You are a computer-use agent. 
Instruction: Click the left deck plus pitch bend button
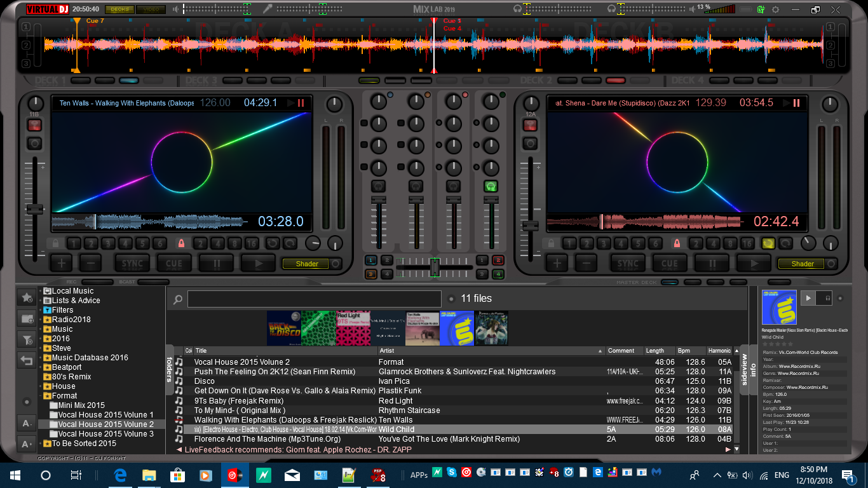[61, 263]
